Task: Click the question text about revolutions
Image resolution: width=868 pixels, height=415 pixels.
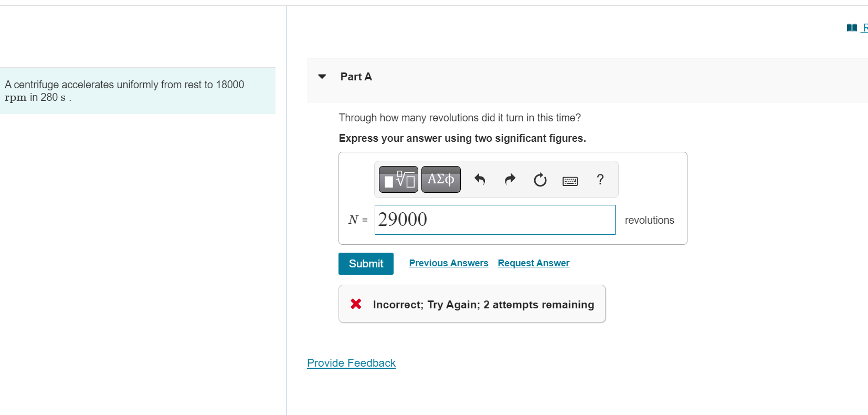Action: pos(460,118)
